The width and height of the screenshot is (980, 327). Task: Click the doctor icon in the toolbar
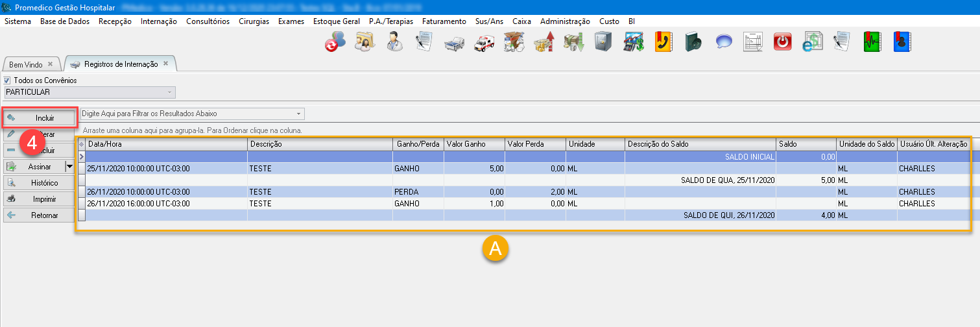pyautogui.click(x=394, y=42)
